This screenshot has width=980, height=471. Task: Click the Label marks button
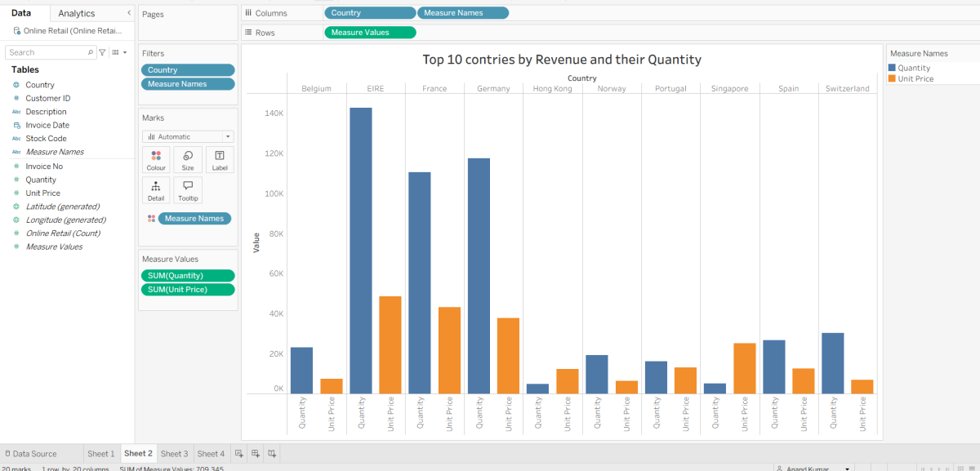click(x=220, y=160)
